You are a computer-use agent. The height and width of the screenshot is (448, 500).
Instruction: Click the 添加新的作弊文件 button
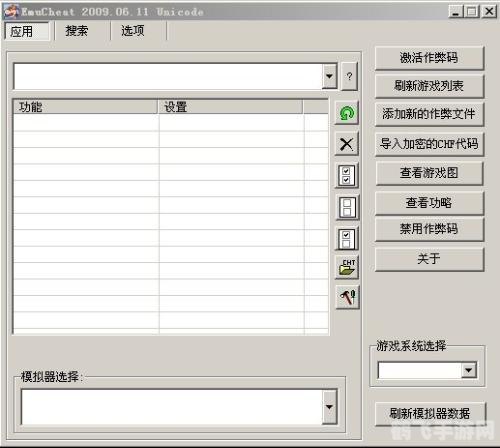(x=429, y=114)
